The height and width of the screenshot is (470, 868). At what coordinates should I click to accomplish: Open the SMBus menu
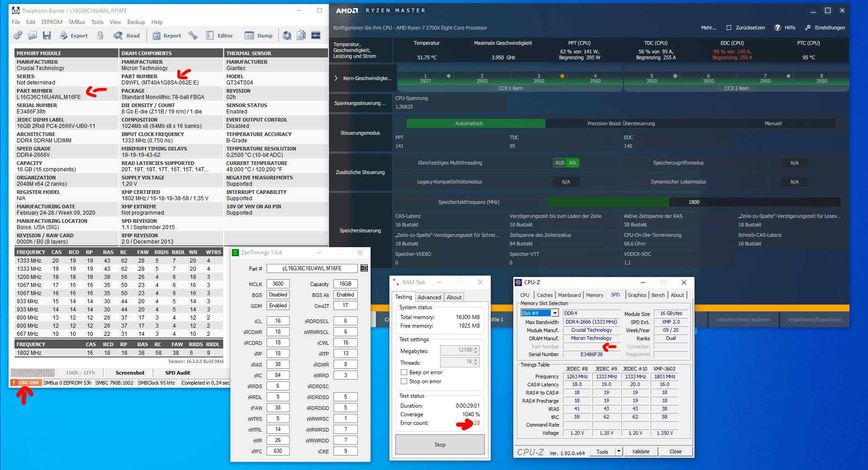click(77, 22)
